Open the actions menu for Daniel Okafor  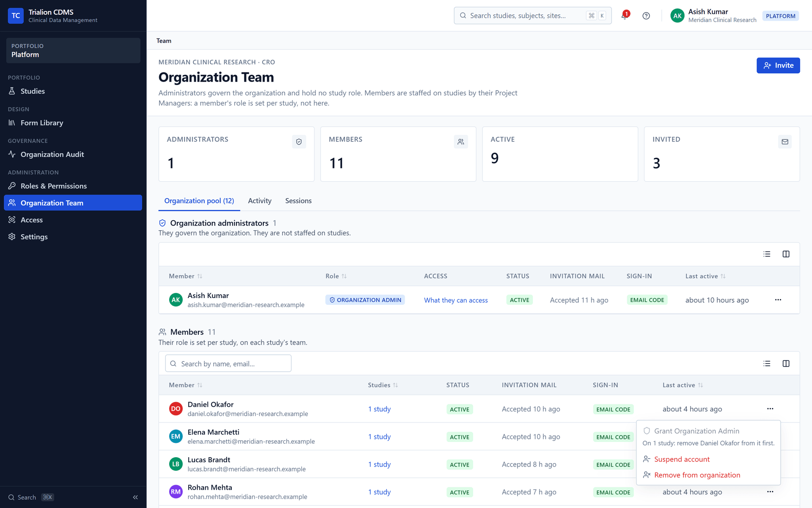770,409
